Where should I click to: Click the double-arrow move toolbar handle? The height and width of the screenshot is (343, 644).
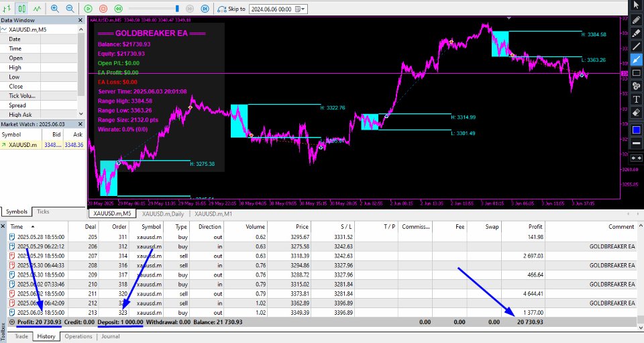click(x=636, y=158)
